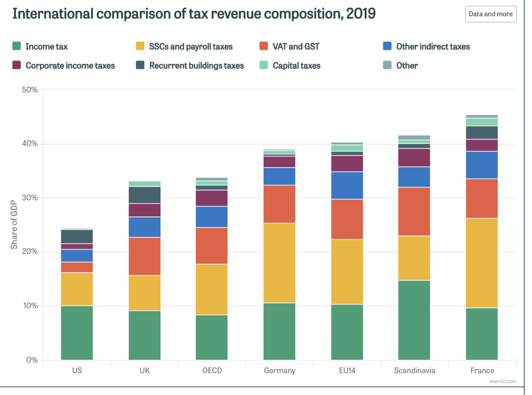Image resolution: width=532 pixels, height=395 pixels.
Task: Click the chart title text
Action: tap(194, 14)
